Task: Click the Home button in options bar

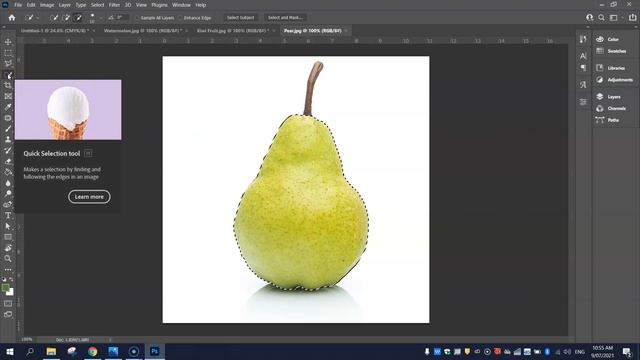Action: [x=12, y=18]
